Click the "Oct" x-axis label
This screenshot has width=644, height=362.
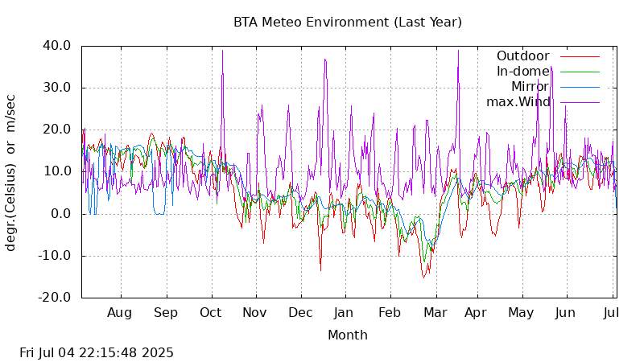tap(211, 313)
